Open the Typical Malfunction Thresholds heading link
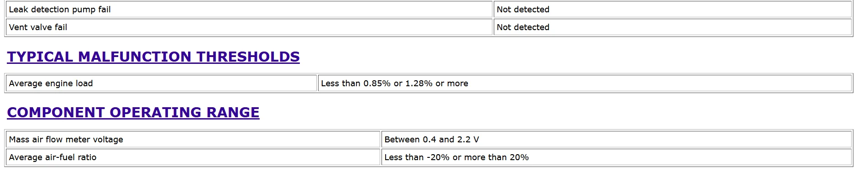Viewport: 868px width, 172px height. click(x=153, y=57)
